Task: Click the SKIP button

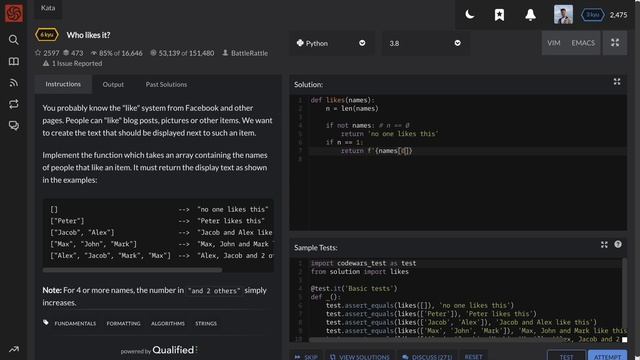Action: 306,357
